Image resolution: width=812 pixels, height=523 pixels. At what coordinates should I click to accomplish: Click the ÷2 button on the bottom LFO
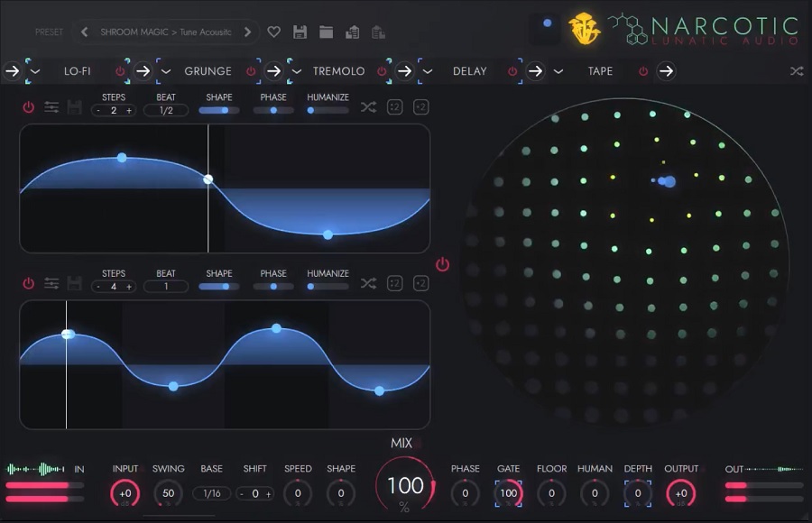[394, 284]
